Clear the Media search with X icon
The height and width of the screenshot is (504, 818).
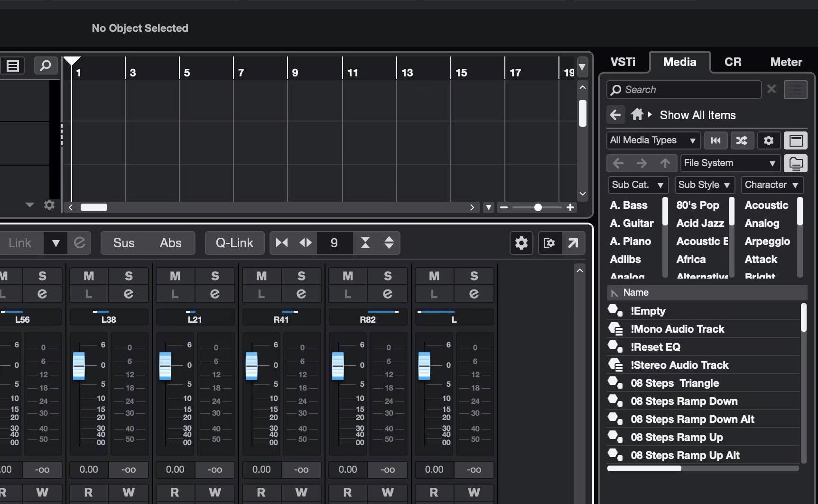tap(772, 89)
